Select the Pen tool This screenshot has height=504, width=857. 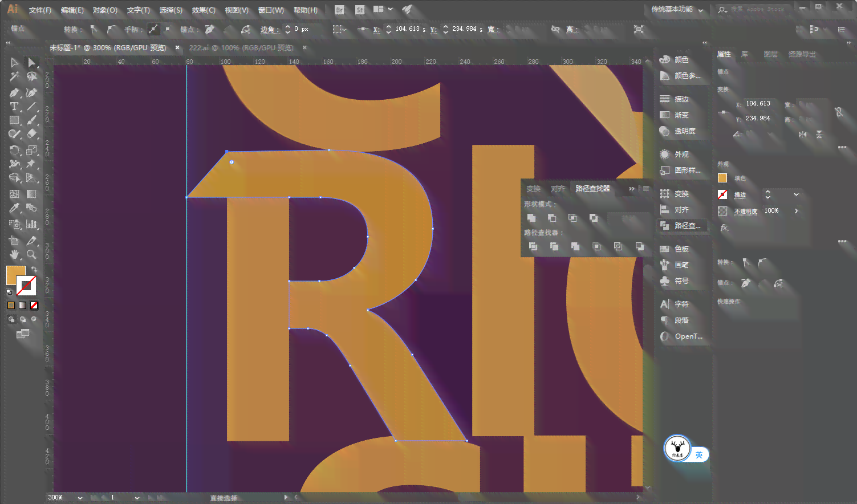(15, 92)
